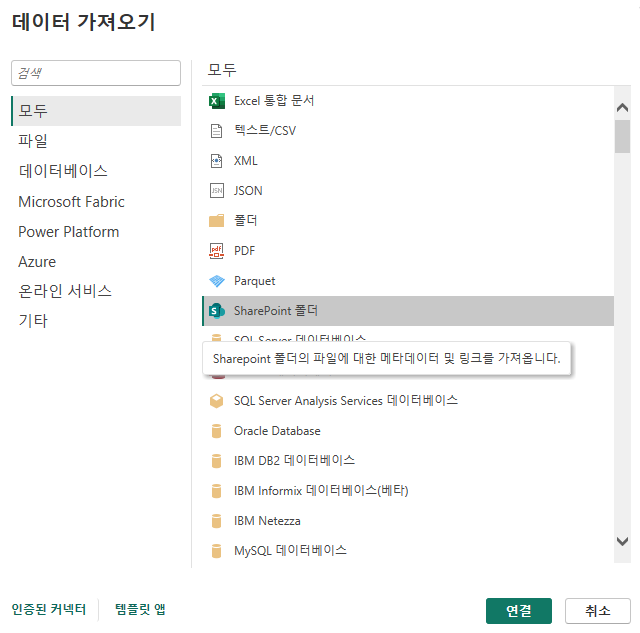Choose the IBM Netezza label
Image resolution: width=640 pixels, height=633 pixels.
(267, 521)
